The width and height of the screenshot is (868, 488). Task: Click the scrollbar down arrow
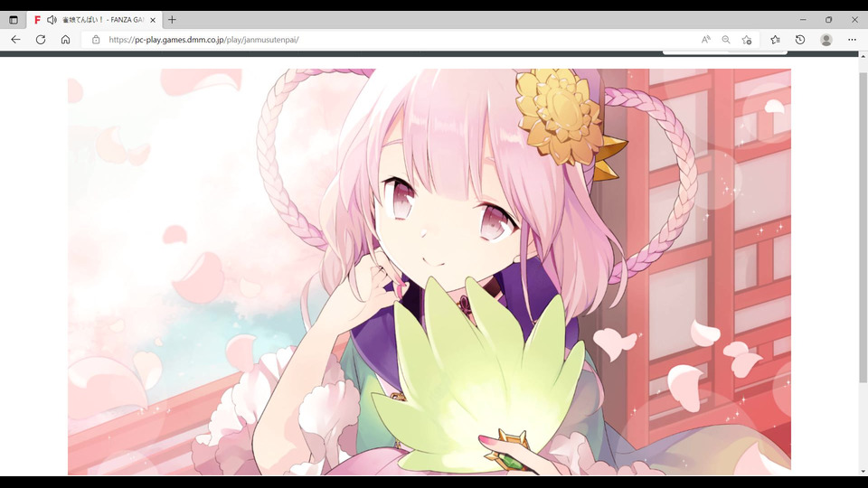tap(863, 472)
